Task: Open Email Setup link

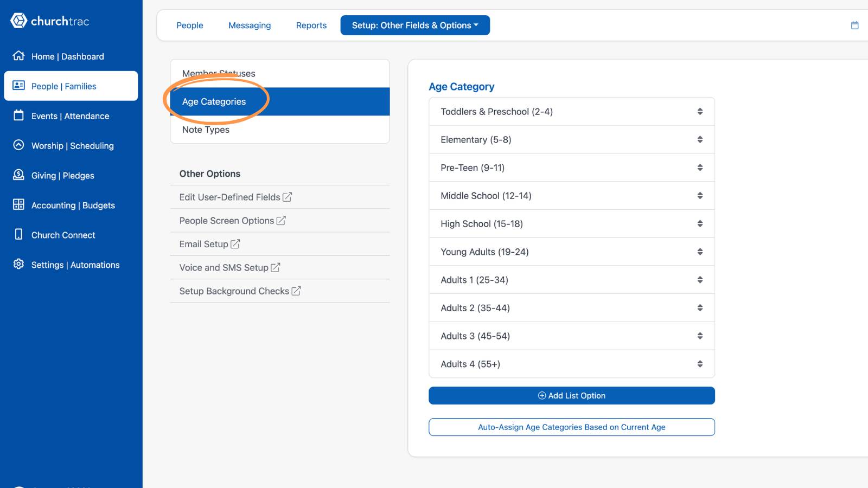Action: [209, 244]
